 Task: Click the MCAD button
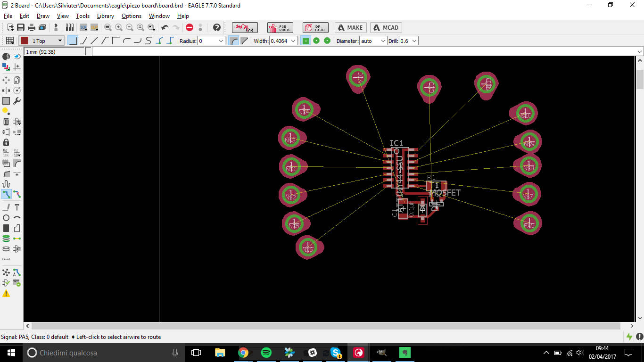pyautogui.click(x=386, y=28)
